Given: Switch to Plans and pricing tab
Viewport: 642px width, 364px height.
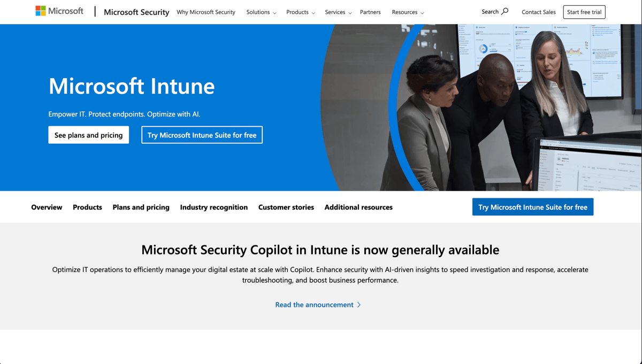Looking at the screenshot, I should pos(141,207).
